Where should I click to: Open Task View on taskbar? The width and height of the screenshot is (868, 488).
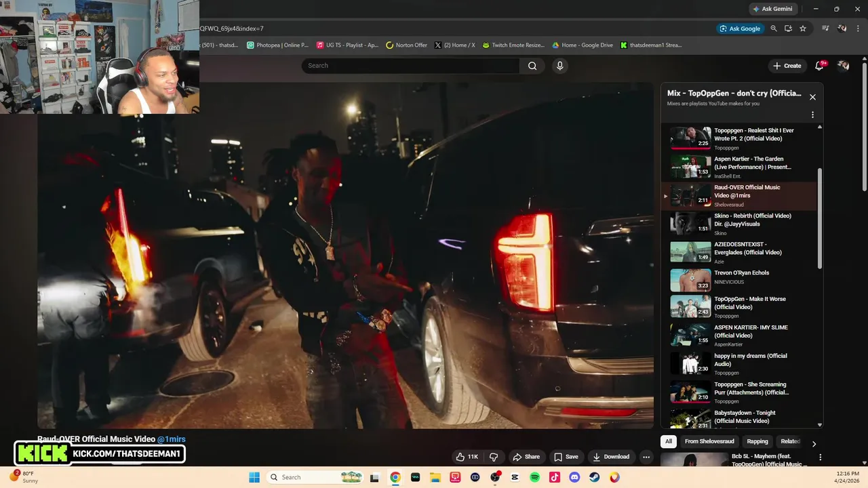(x=374, y=477)
